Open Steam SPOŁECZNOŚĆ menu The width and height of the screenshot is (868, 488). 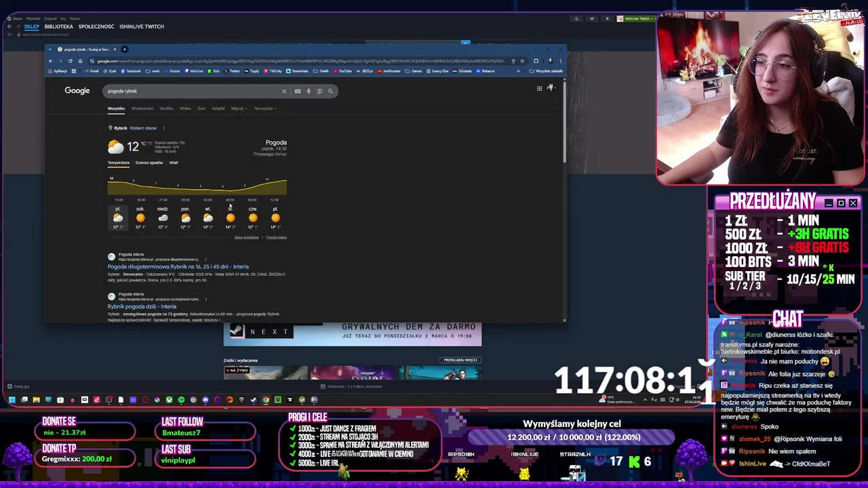pos(96,26)
